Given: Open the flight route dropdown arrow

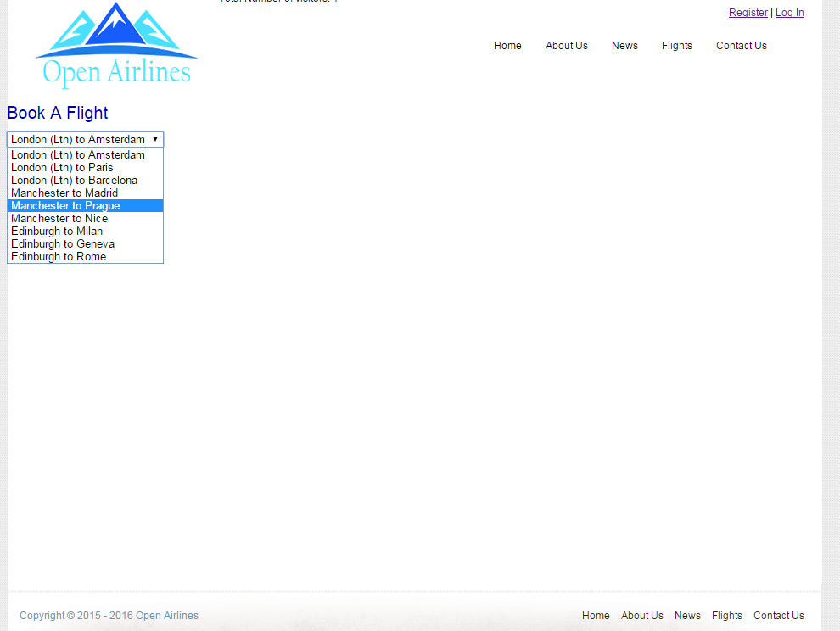Looking at the screenshot, I should click(154, 139).
